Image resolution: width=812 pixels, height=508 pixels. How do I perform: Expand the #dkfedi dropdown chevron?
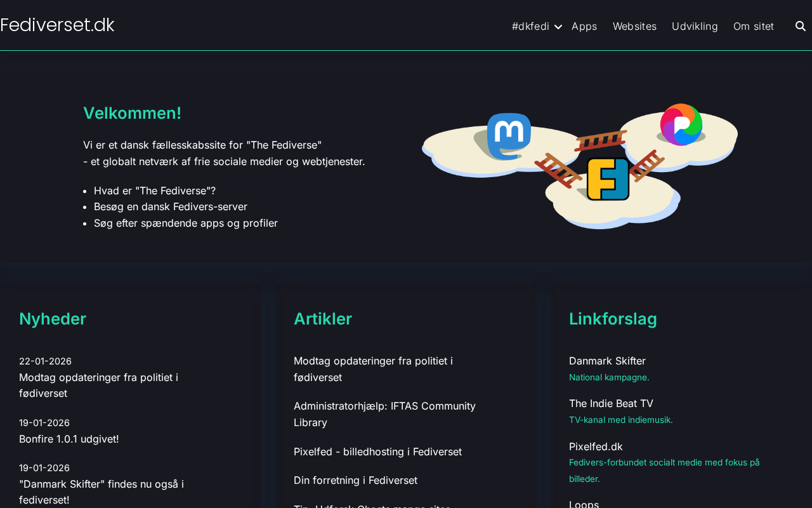point(558,27)
